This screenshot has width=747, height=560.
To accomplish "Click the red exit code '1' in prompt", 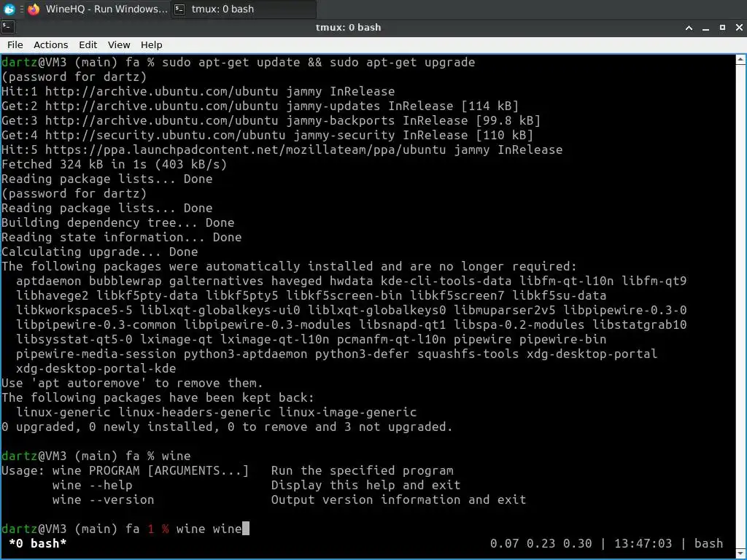I will click(x=151, y=529).
